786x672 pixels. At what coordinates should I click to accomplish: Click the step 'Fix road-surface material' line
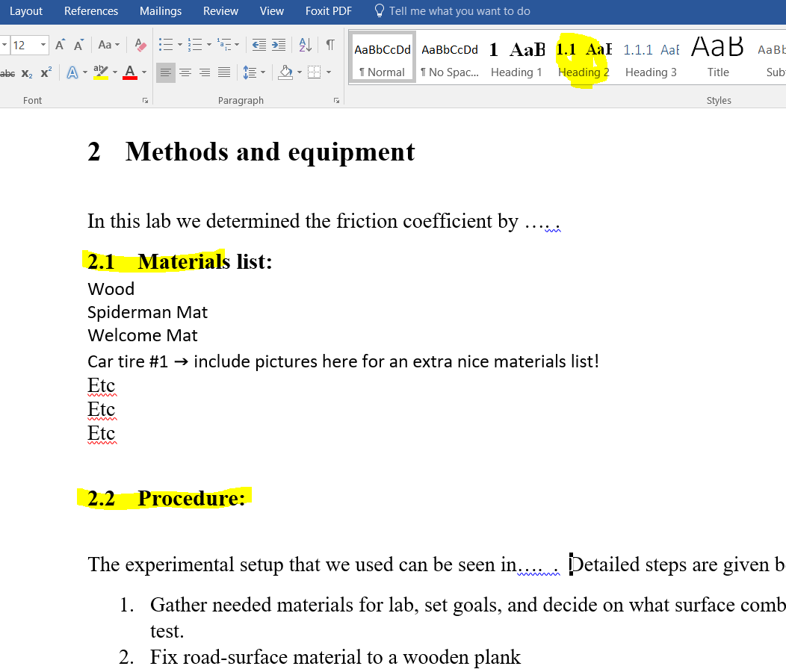click(335, 657)
